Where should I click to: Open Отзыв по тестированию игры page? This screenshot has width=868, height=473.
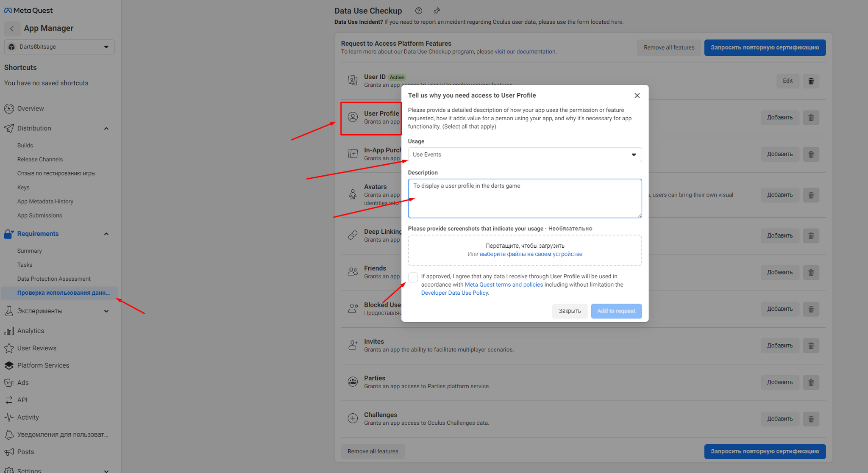(x=56, y=173)
